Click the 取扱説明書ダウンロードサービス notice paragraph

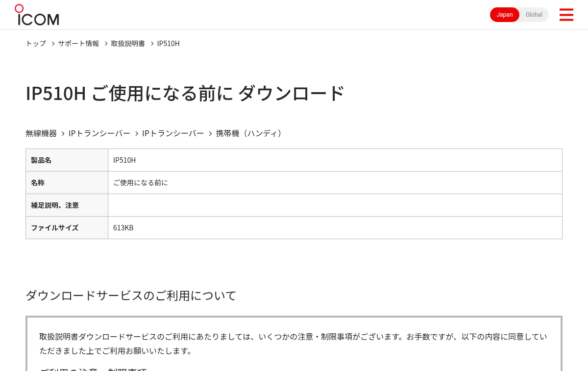[293, 344]
